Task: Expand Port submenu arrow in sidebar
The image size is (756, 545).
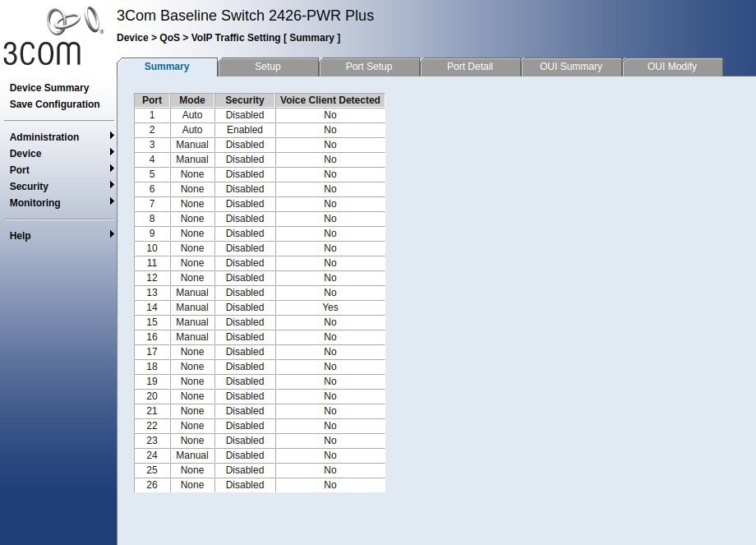Action: pyautogui.click(x=112, y=169)
